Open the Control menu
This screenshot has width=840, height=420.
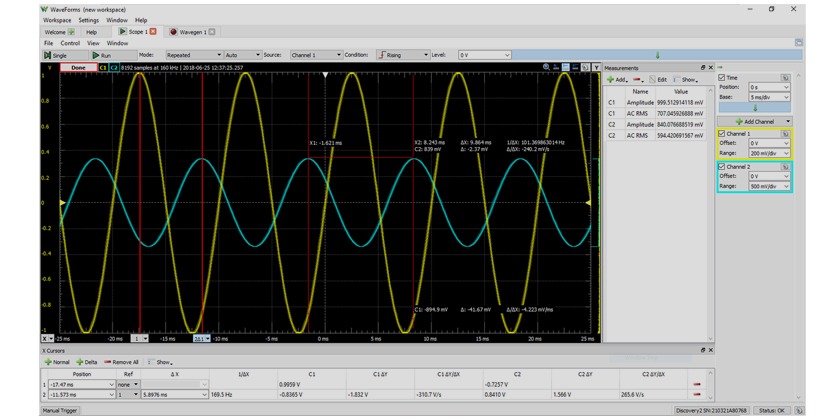pyautogui.click(x=70, y=43)
